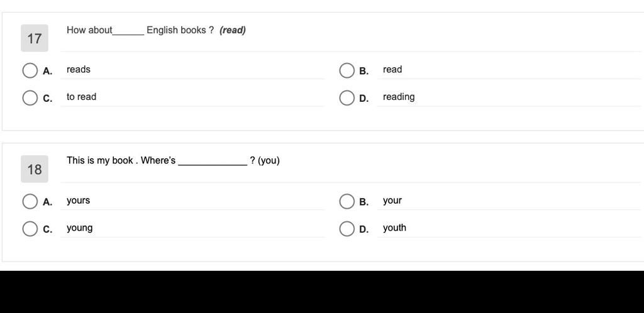Select radio button D for question 17
The image size is (644, 313).
coord(347,98)
